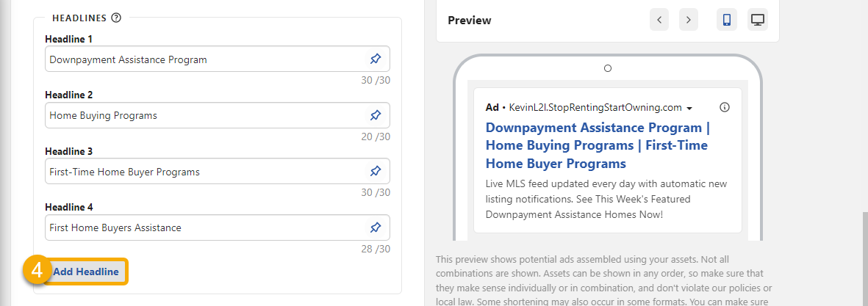Click the ad info icon in preview
Viewport: 868px width, 306px height.
tap(725, 107)
